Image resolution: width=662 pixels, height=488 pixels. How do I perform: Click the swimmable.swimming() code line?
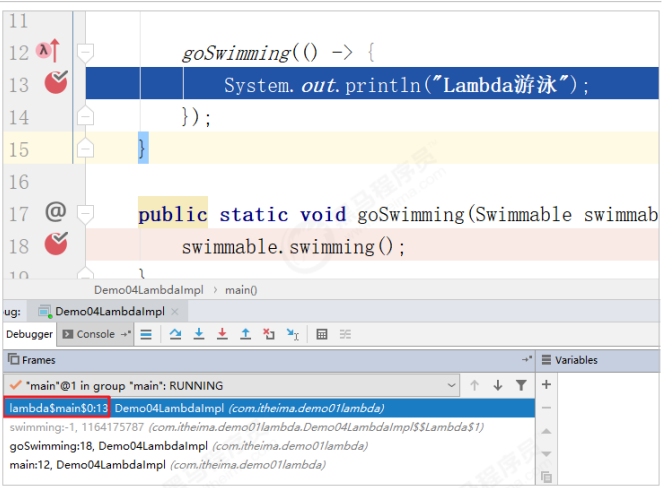[x=372, y=245]
